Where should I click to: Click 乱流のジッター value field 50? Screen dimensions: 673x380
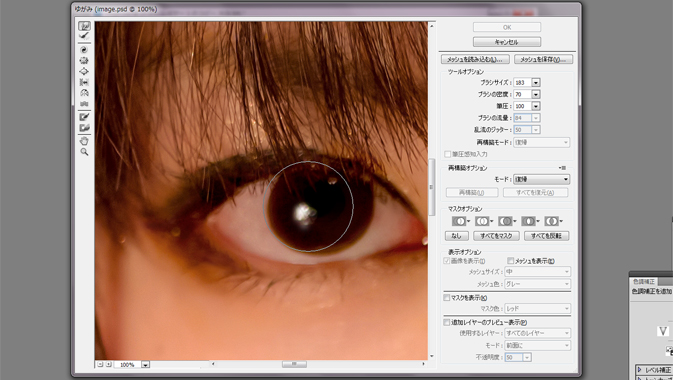coord(522,130)
